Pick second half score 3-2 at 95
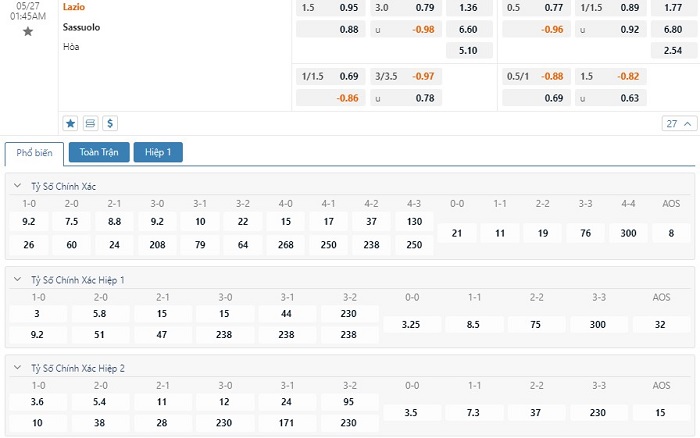 click(x=350, y=402)
